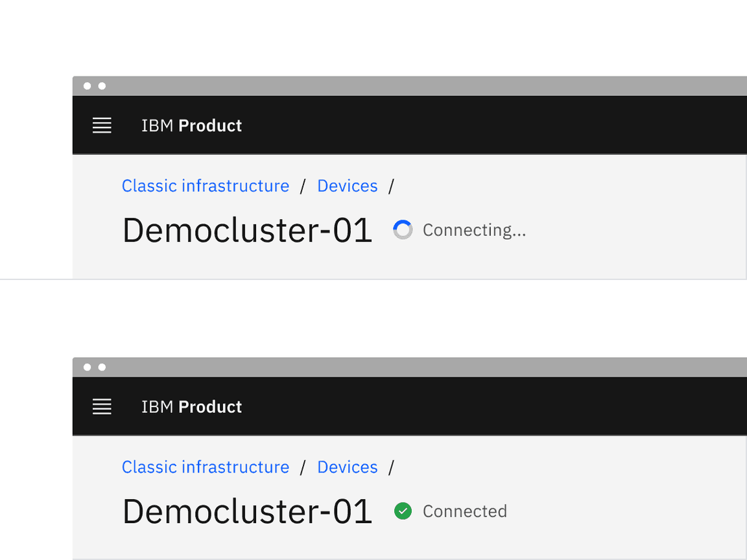
Task: Go to Devices breadcrumb in the upper window
Action: click(x=347, y=186)
